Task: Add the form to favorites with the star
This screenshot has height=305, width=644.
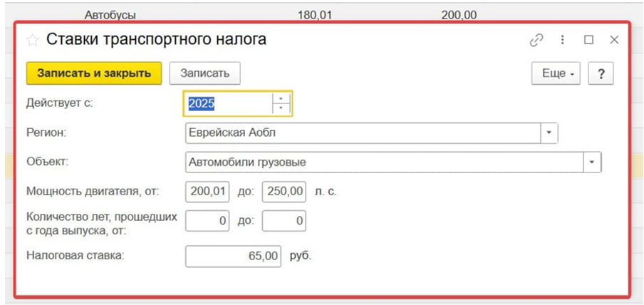Action: coord(32,40)
